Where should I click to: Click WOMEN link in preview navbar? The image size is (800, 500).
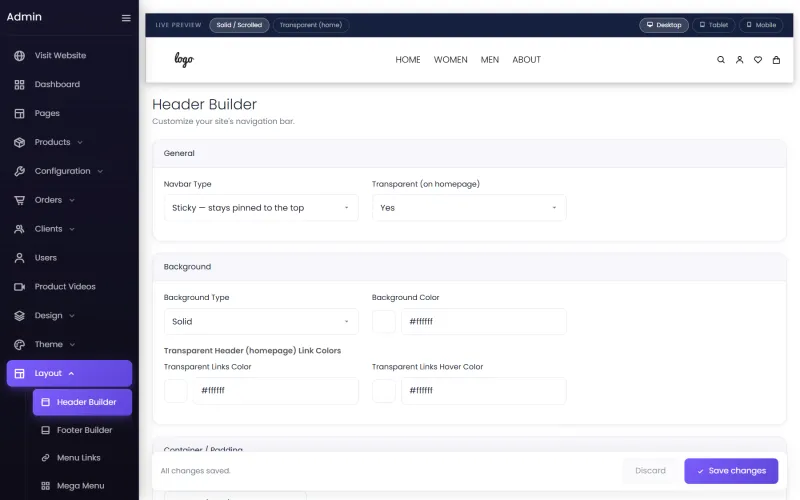point(451,60)
